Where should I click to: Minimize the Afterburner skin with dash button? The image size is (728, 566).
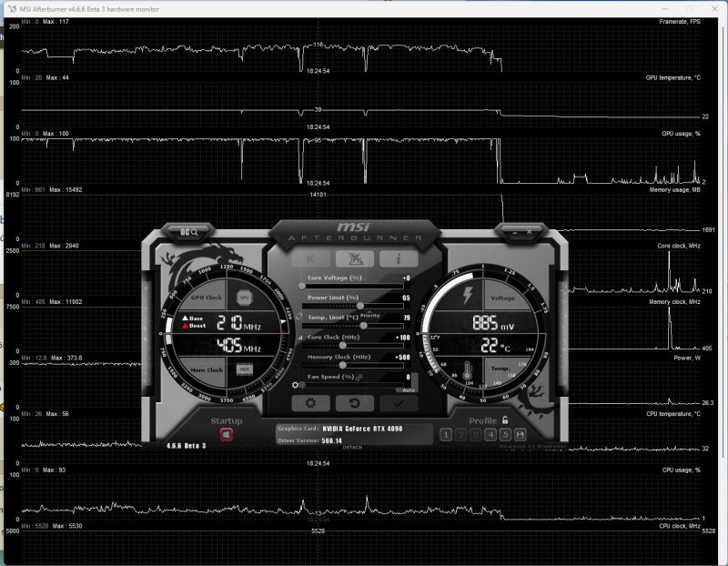pyautogui.click(x=514, y=232)
